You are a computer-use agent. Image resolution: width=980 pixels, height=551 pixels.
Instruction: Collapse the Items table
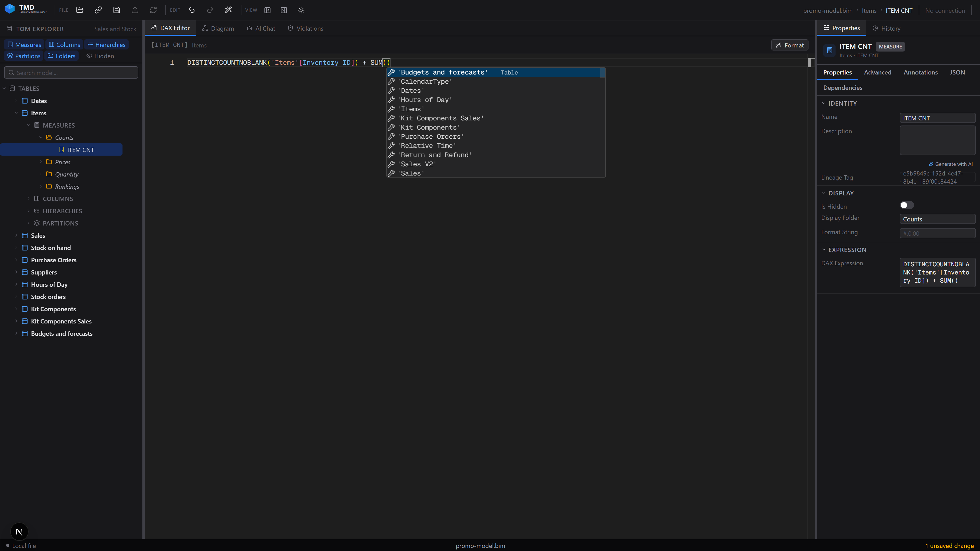click(16, 113)
